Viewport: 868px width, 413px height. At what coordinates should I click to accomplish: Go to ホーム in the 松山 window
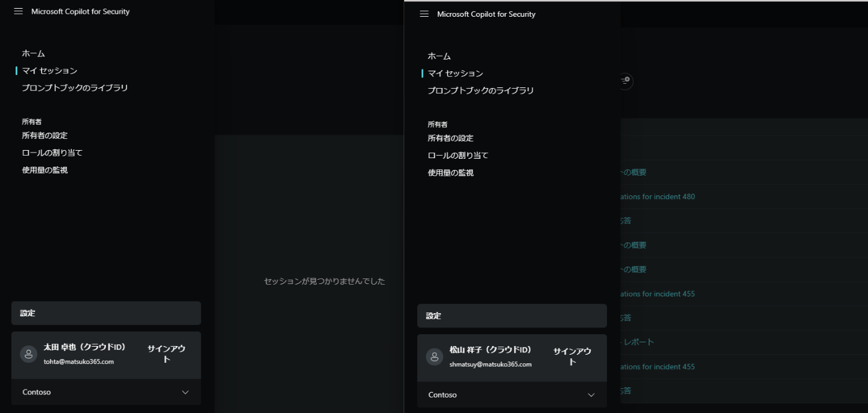(439, 56)
